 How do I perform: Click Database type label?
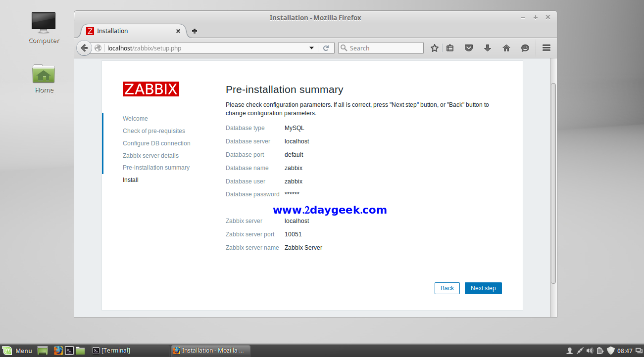(x=245, y=128)
